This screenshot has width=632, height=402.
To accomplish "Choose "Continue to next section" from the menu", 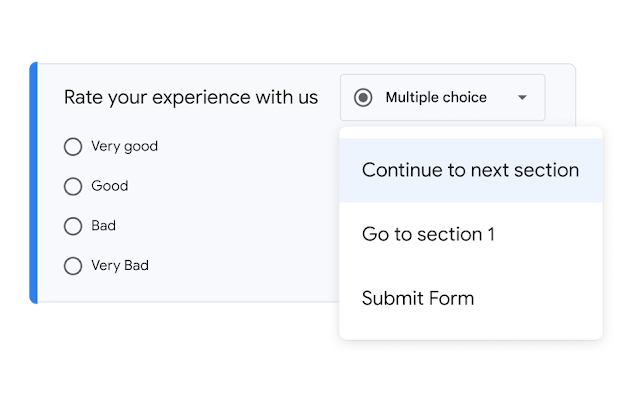I will [470, 170].
